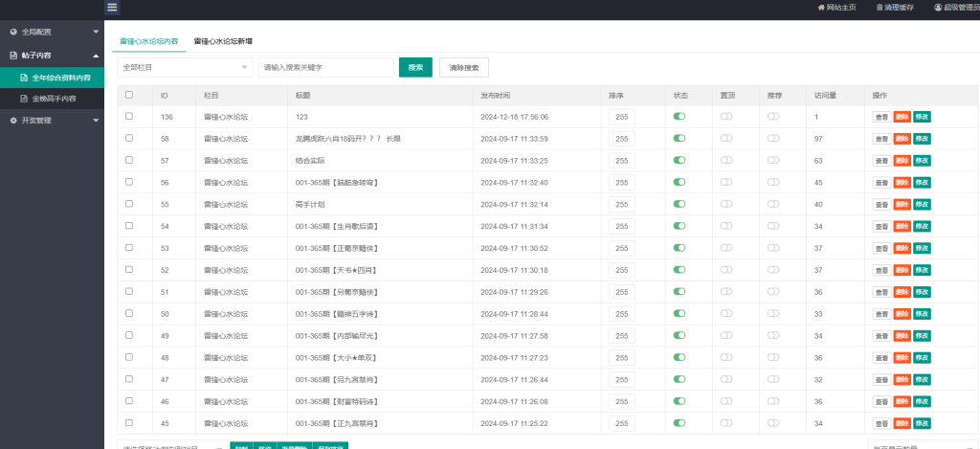980x449 pixels.
Task: Click 排序 field of row 136
Action: coord(622,117)
